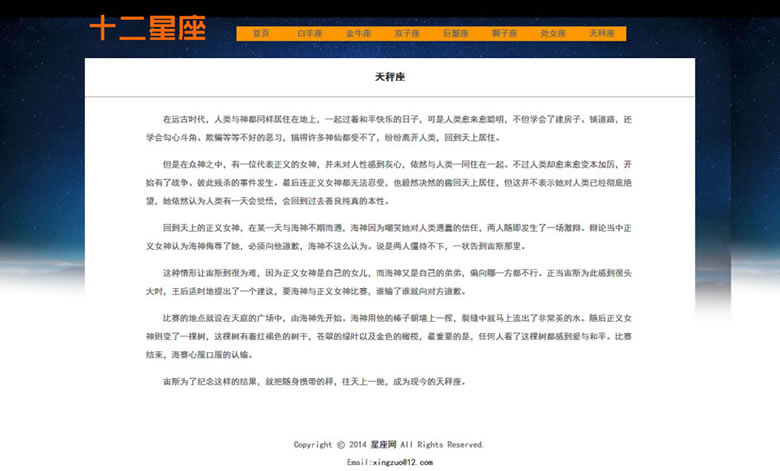This screenshot has height=471, width=780.
Task: Click the Copyright 2014 footer text
Action: (330, 444)
